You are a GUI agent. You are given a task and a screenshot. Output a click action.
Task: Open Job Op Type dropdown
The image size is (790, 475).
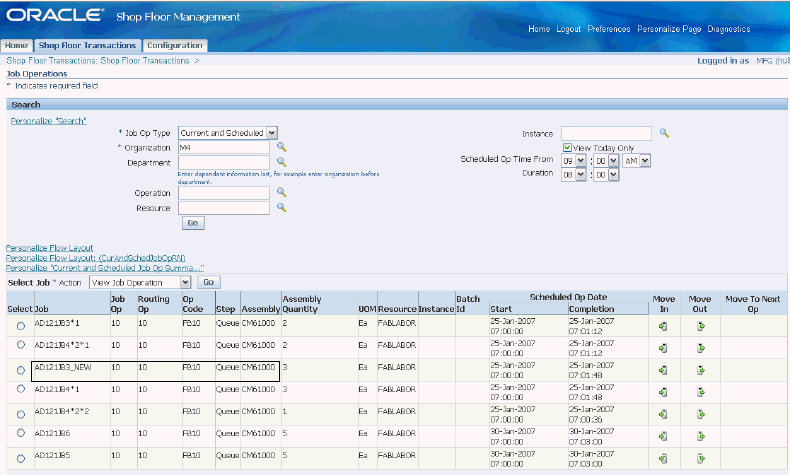[x=228, y=133]
